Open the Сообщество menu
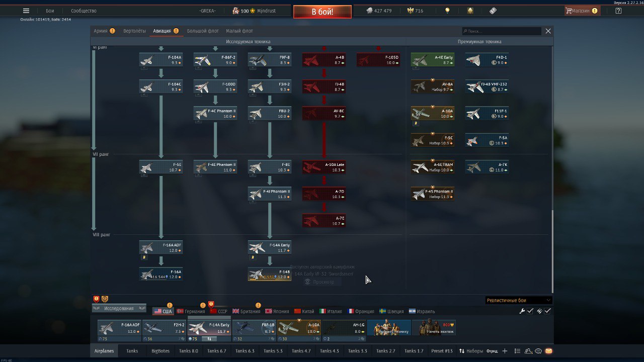 pyautogui.click(x=84, y=11)
